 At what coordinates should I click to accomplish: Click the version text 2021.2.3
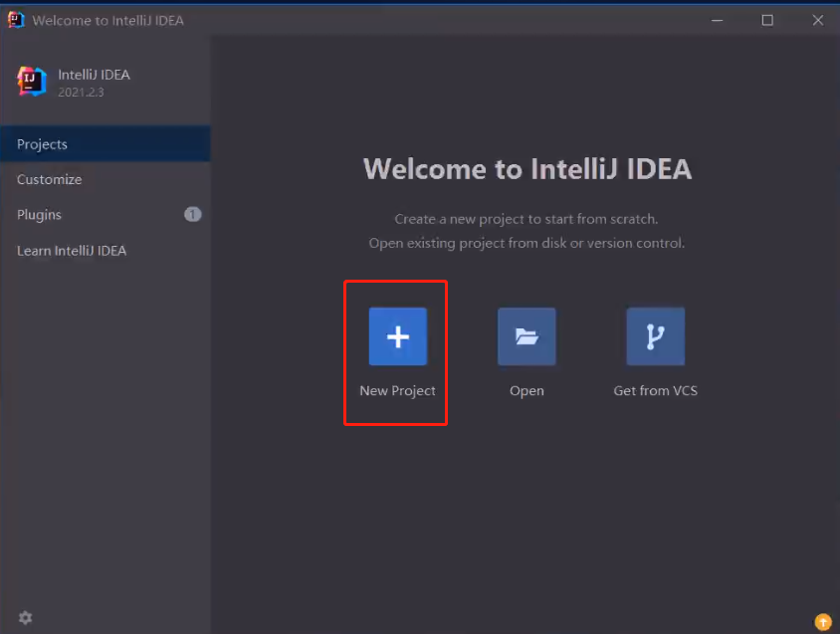(x=81, y=93)
